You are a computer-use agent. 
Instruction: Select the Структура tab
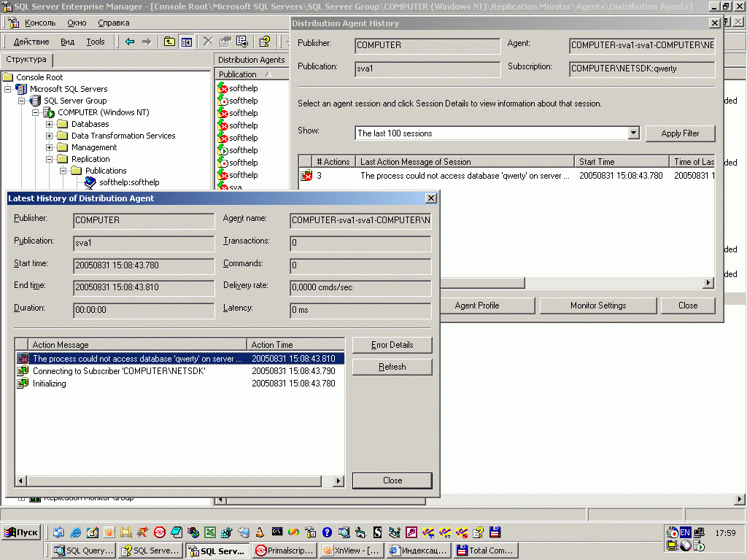tap(26, 60)
